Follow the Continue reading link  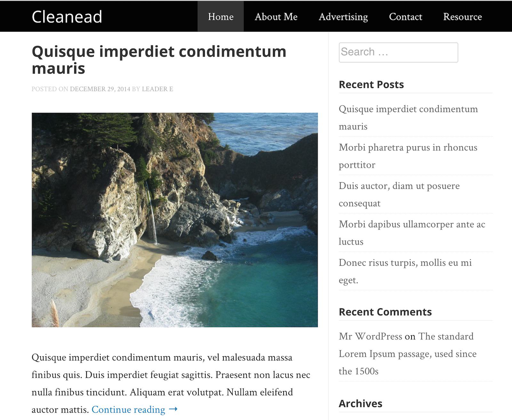pyautogui.click(x=128, y=409)
